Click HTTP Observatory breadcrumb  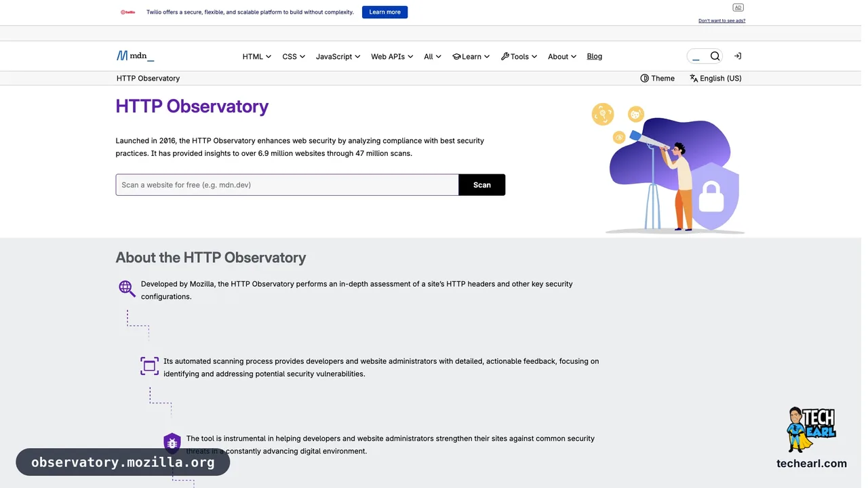click(148, 79)
